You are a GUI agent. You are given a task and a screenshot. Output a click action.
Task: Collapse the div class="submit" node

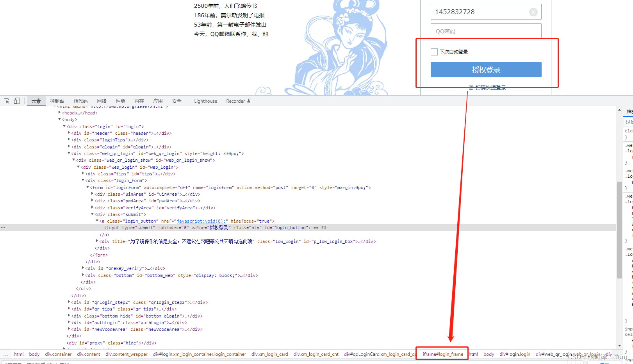click(92, 214)
